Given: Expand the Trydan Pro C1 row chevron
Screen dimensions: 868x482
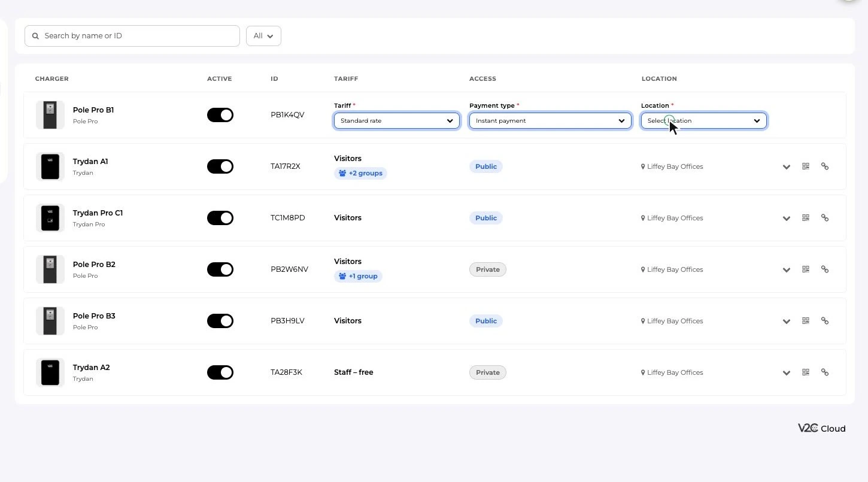Looking at the screenshot, I should point(787,219).
